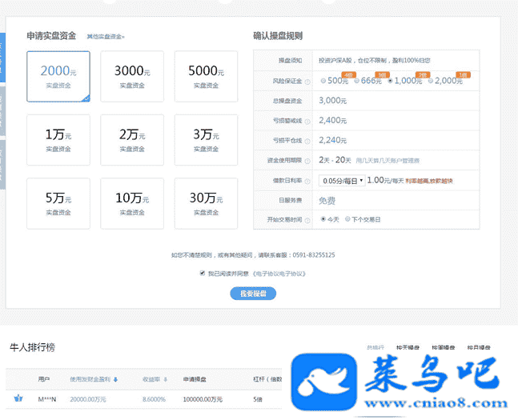Select the 500元 risk deposit option
Image resolution: width=518 pixels, height=420 pixels.
pos(323,81)
